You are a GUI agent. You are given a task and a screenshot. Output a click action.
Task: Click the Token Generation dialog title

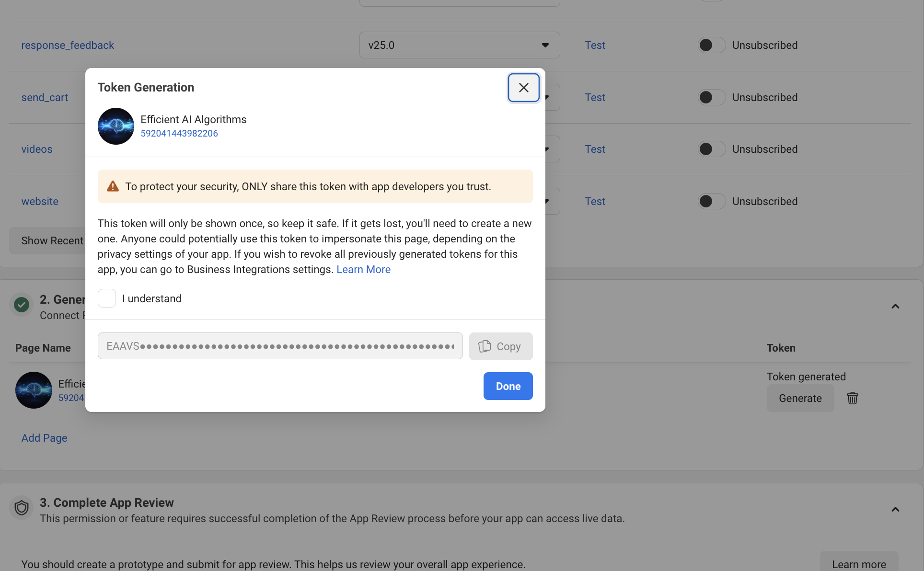coord(146,87)
